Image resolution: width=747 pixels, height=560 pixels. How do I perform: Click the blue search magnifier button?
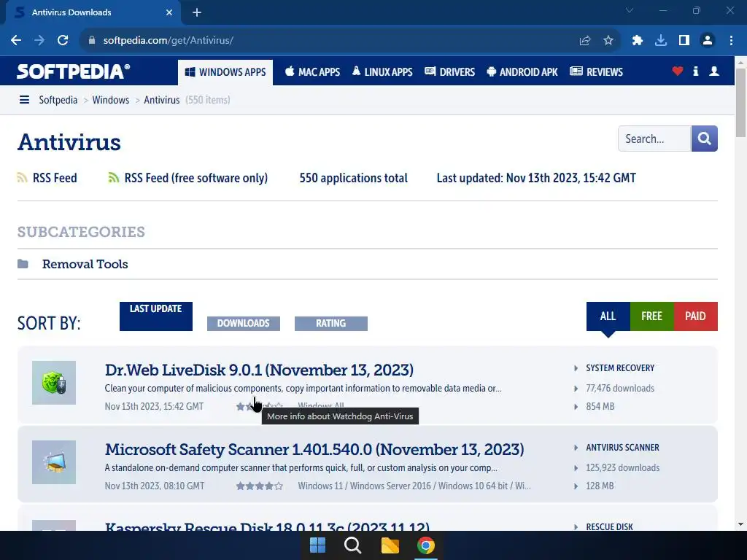tap(705, 139)
